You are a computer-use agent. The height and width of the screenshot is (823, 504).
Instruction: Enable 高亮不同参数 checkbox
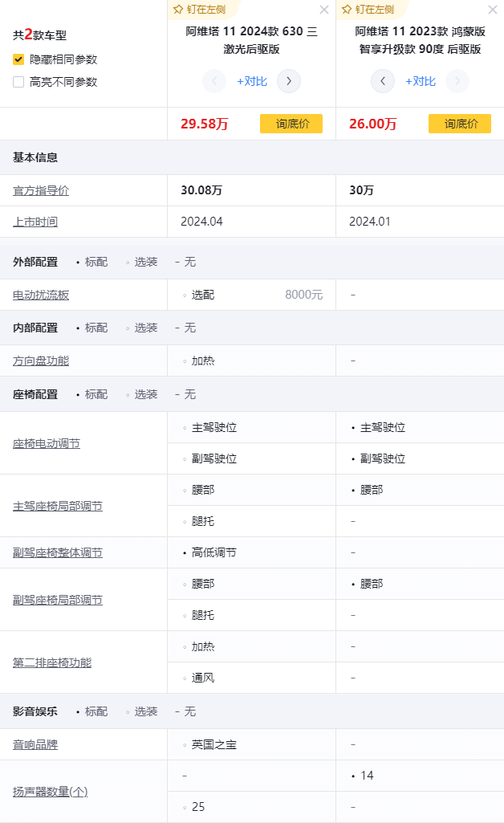[x=18, y=82]
